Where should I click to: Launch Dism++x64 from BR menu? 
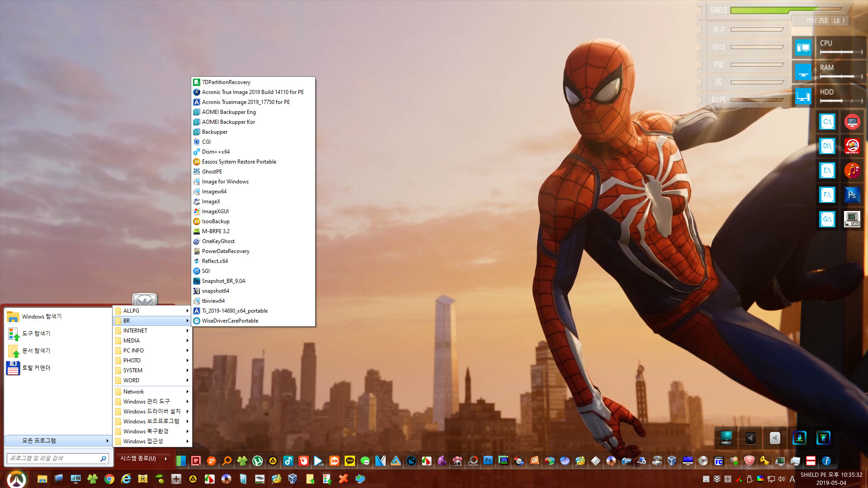tap(253, 151)
